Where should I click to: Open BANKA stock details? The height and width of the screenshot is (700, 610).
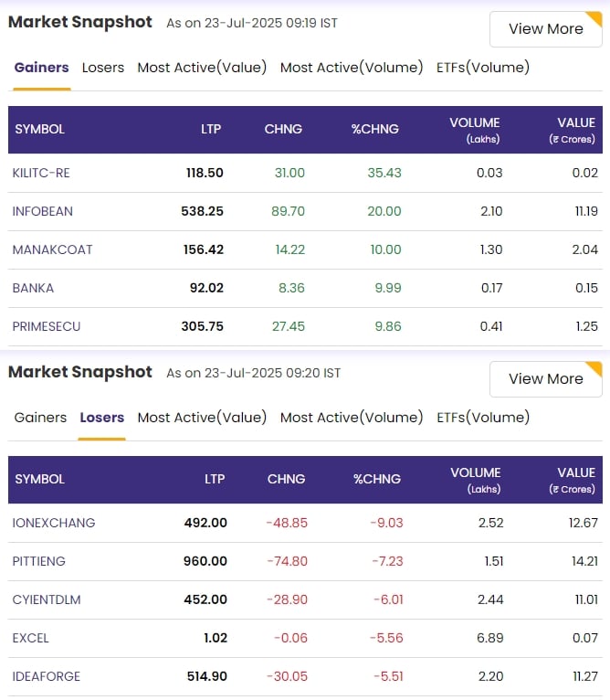(x=33, y=288)
